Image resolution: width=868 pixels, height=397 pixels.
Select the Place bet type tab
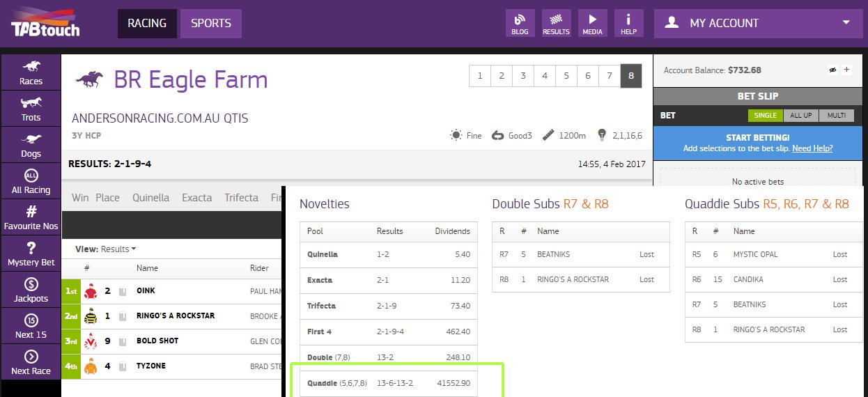pos(107,198)
